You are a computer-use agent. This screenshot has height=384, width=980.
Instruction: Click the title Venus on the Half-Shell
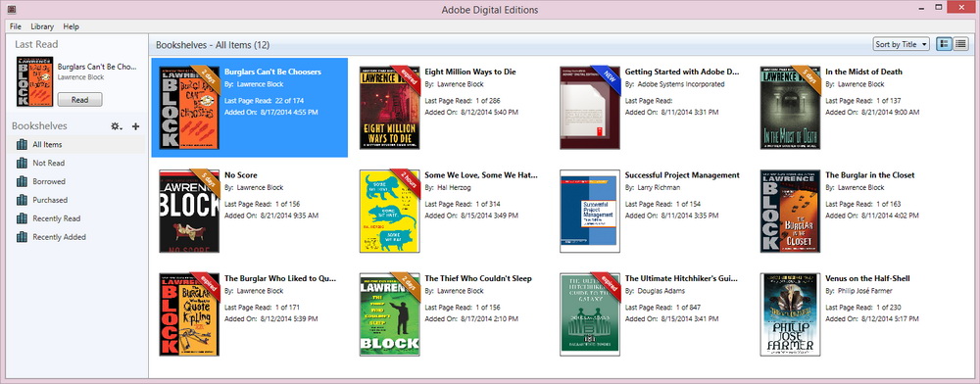(866, 278)
